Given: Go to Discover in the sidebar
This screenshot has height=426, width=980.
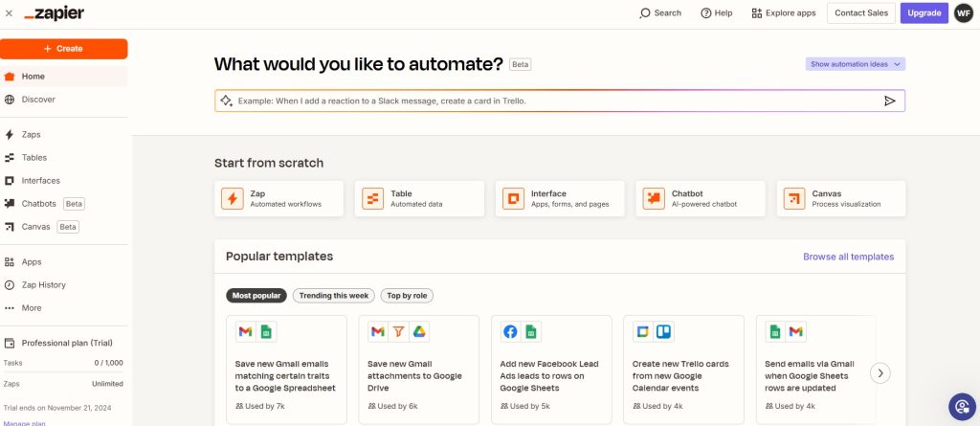Looking at the screenshot, I should [38, 100].
